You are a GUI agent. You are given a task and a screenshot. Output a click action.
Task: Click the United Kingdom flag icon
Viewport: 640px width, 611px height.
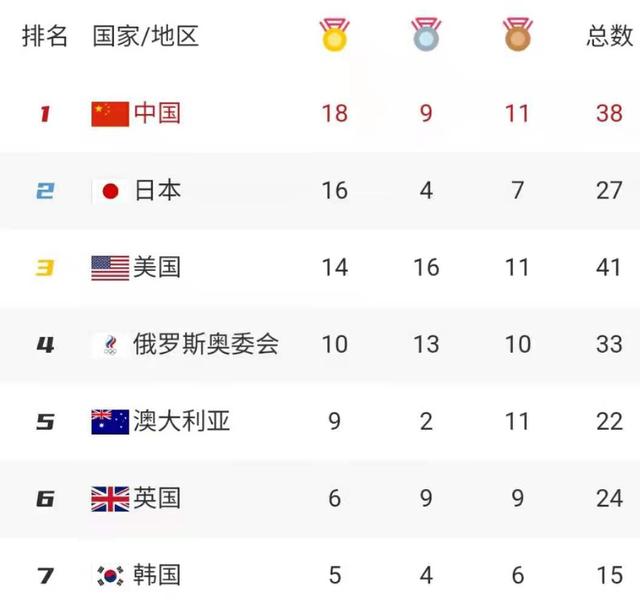tap(110, 499)
